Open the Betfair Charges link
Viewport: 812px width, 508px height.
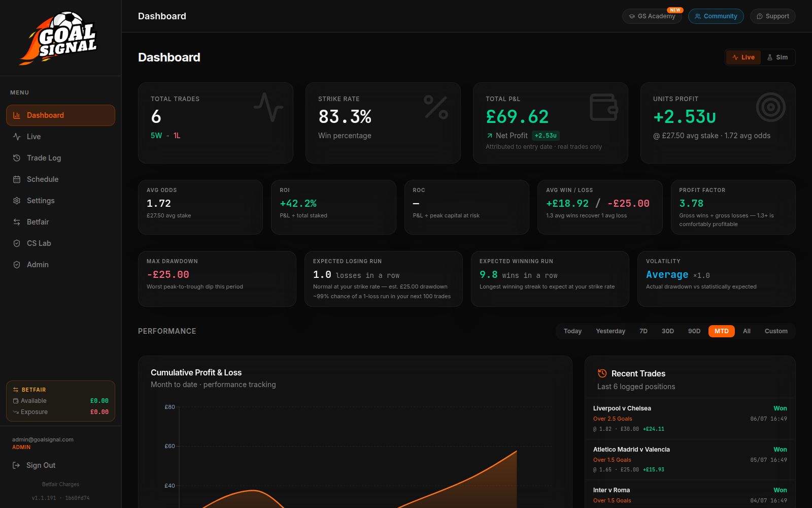point(60,484)
